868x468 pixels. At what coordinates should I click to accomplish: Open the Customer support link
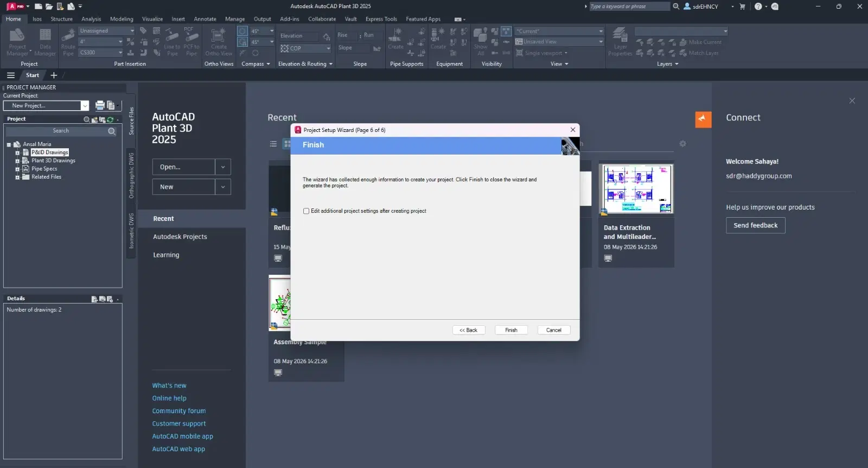coord(179,423)
